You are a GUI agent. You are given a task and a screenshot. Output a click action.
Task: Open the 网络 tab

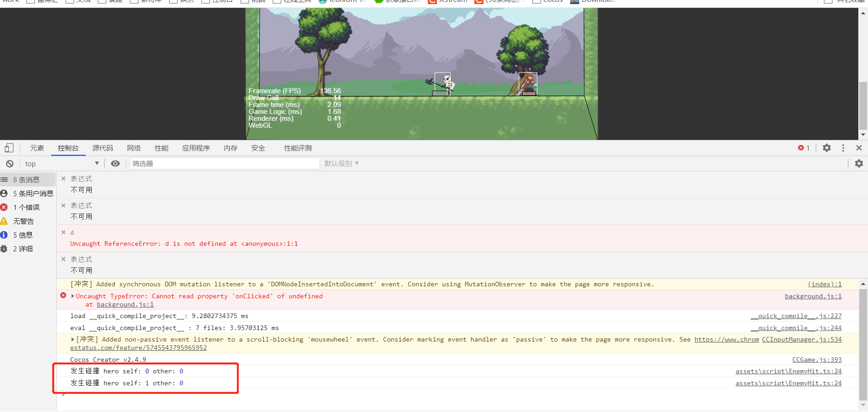[x=134, y=148]
